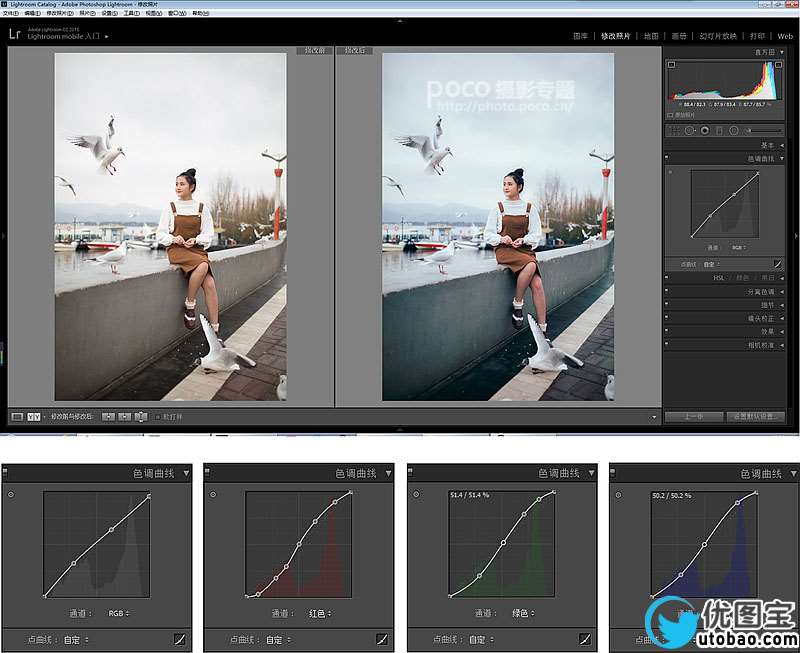Copy after settings to before
The image size is (800, 653).
124,417
